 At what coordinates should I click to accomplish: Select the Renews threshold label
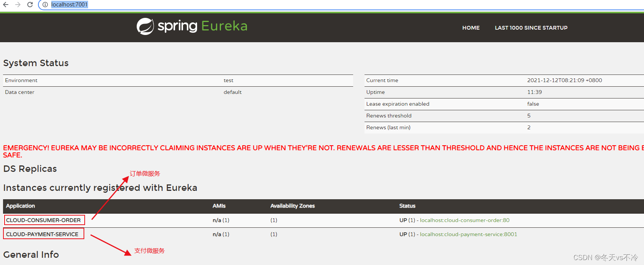pos(389,116)
